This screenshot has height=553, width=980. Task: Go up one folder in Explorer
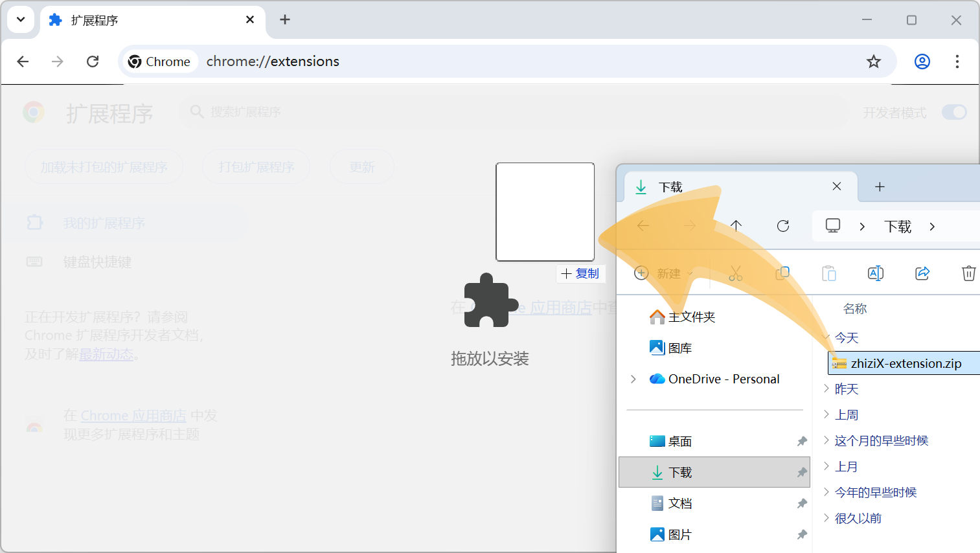click(x=736, y=226)
